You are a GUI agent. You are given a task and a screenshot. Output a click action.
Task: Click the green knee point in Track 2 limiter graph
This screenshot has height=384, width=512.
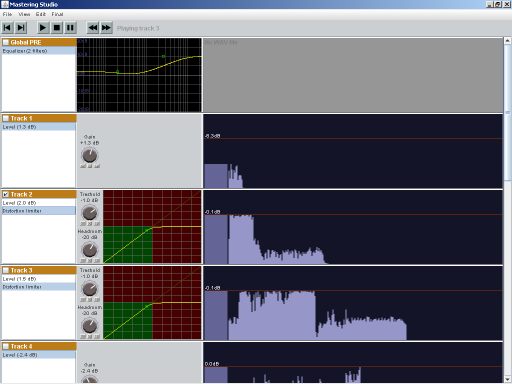click(x=147, y=230)
